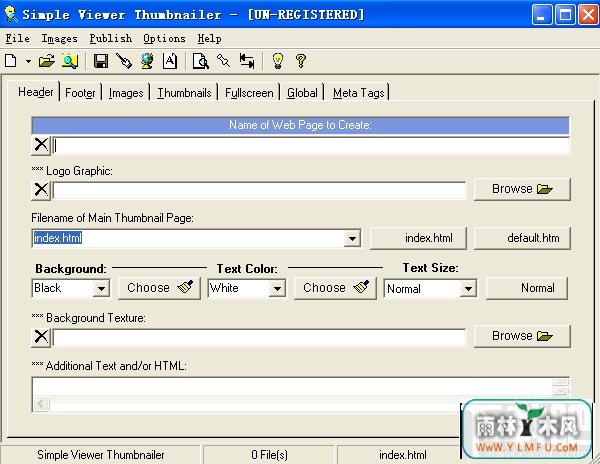Click the highlighted index.html filename text
Image resolution: width=600 pixels, height=464 pixels.
point(58,238)
